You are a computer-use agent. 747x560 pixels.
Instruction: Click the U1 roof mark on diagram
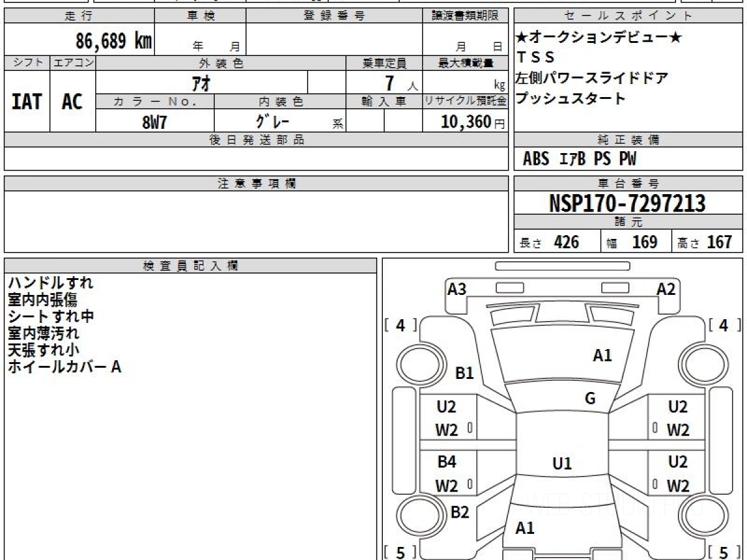[x=562, y=463]
